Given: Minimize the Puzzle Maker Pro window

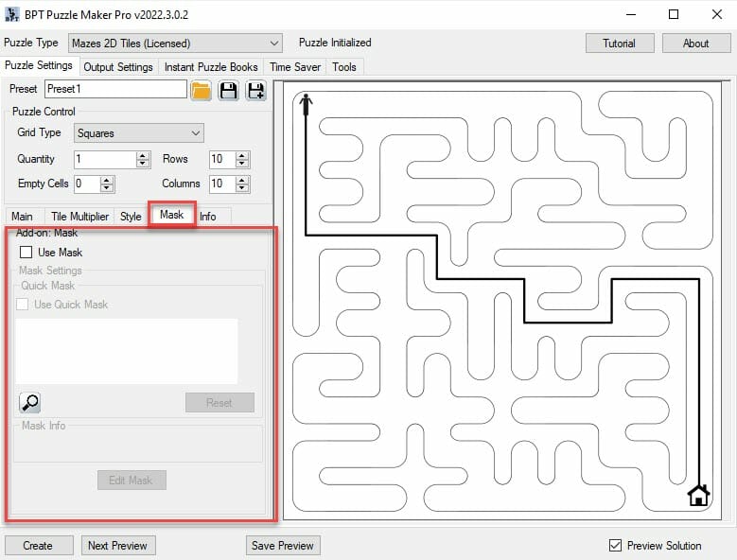Looking at the screenshot, I should pos(631,14).
